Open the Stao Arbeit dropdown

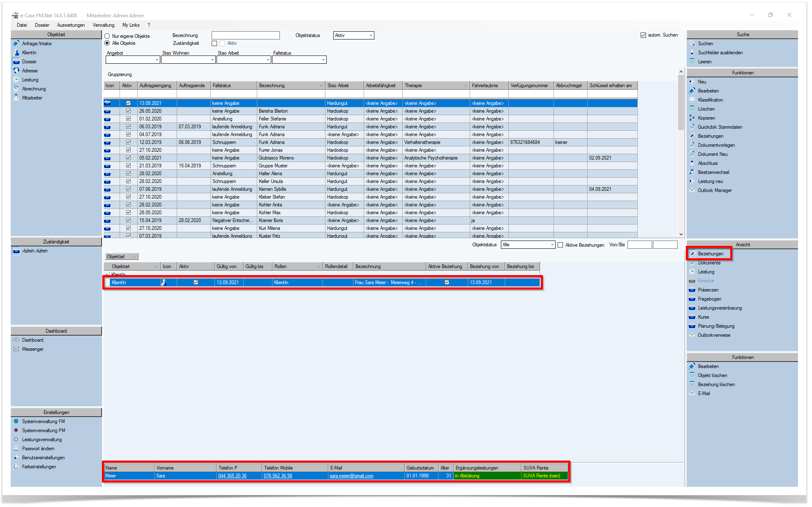[268, 60]
